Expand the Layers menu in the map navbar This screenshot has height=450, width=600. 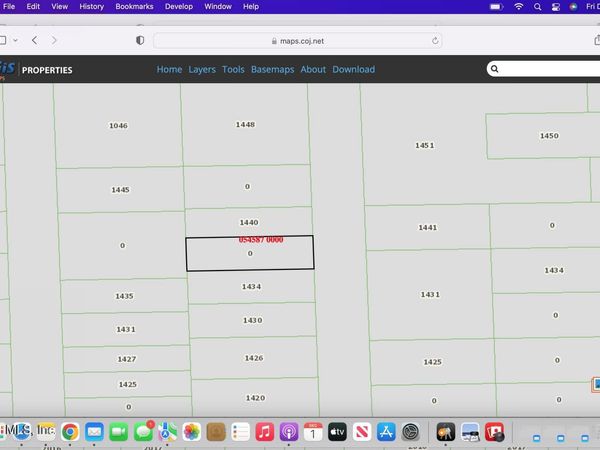[202, 70]
